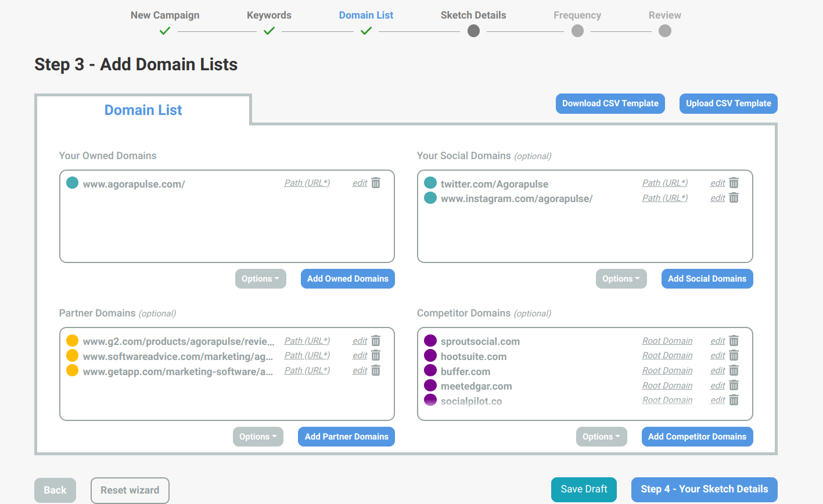Image resolution: width=823 pixels, height=504 pixels.
Task: Delete sproutsocial.com using trash icon
Action: coord(734,341)
